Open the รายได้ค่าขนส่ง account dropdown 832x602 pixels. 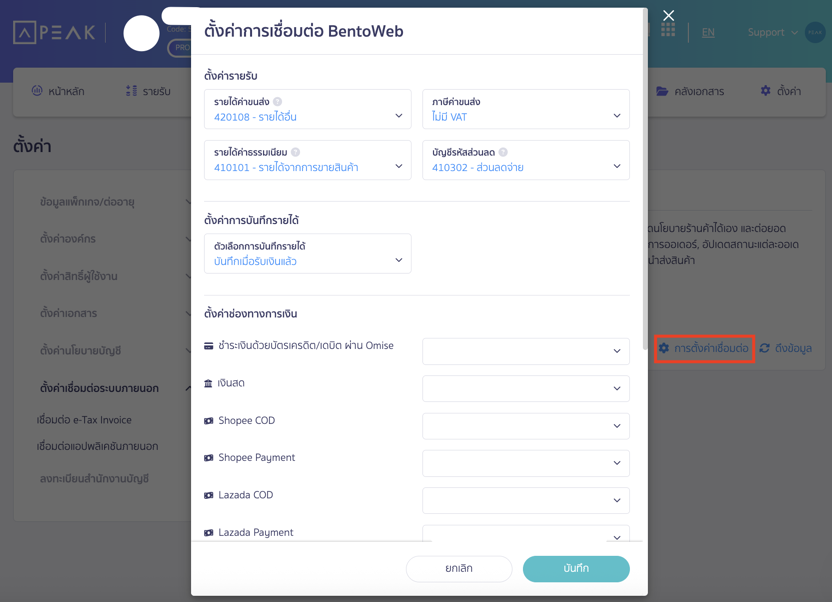[x=307, y=110]
